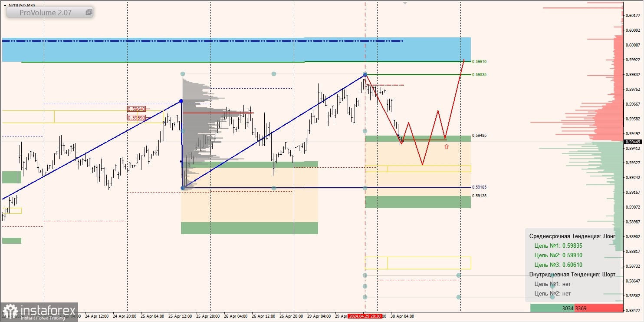Click the 0.59242 price scale label
The width and height of the screenshot is (644, 322).
(633, 177)
